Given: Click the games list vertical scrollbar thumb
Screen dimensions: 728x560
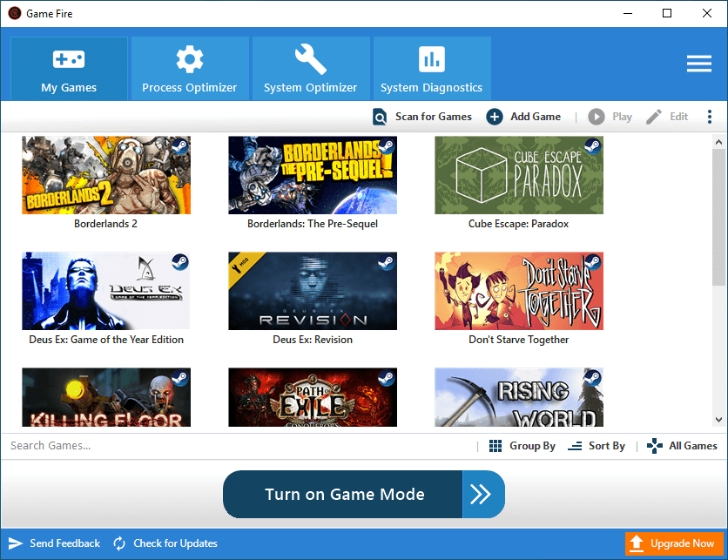Looking at the screenshot, I should tap(718, 218).
